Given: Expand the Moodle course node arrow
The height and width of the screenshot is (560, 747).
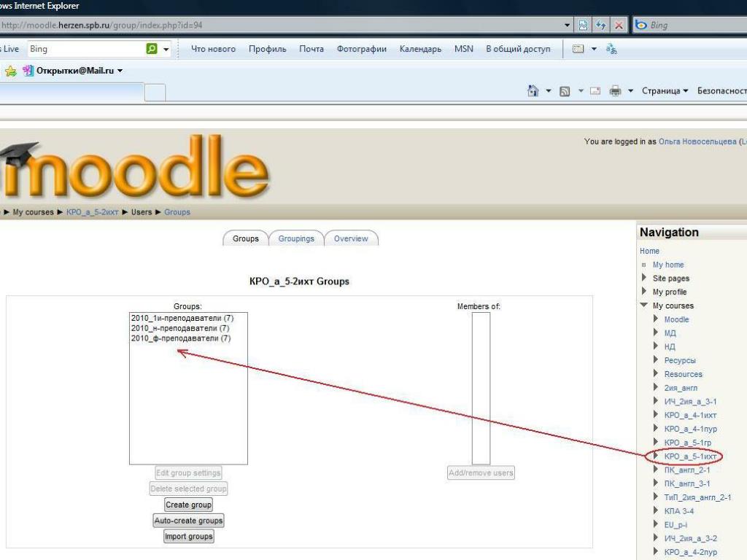Looking at the screenshot, I should [656, 319].
